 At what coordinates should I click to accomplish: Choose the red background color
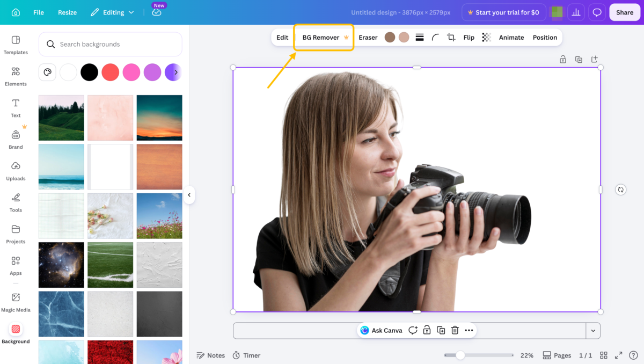point(110,72)
